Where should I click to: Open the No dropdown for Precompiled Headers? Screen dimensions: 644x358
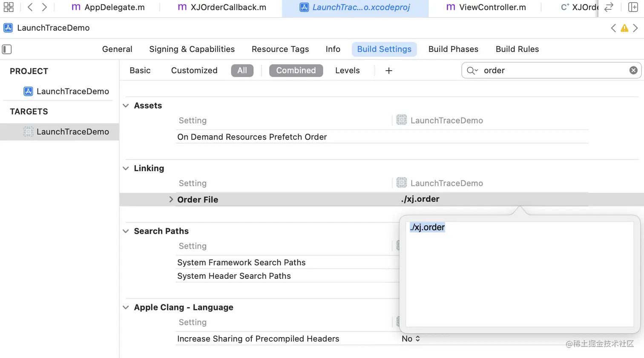click(x=411, y=338)
